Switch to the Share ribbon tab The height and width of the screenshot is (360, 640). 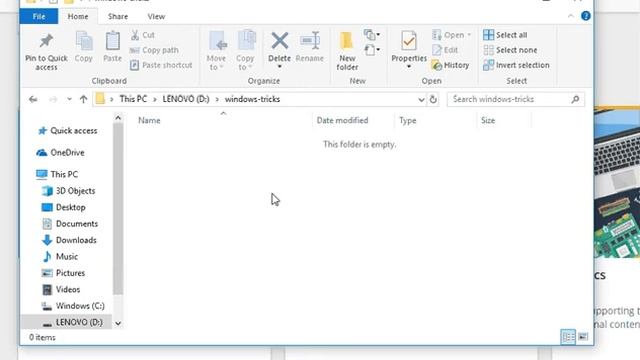tap(118, 17)
